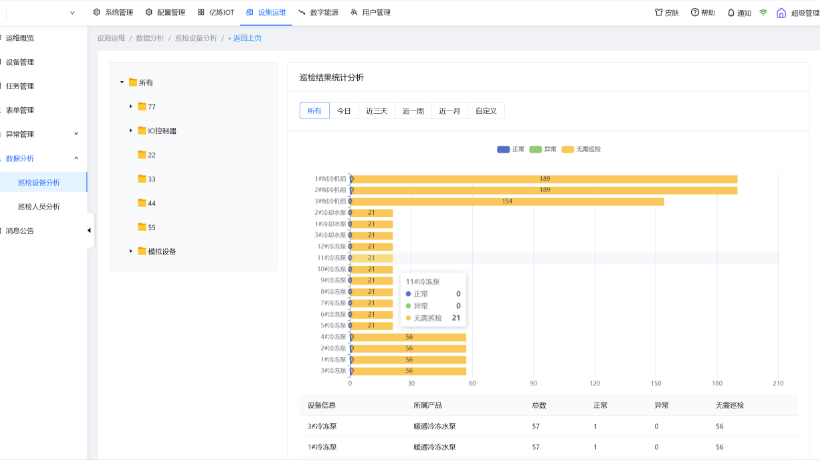Screen dimensions: 820x460
Task: Click the 数据分析 breadcrumb
Action: click(x=150, y=38)
